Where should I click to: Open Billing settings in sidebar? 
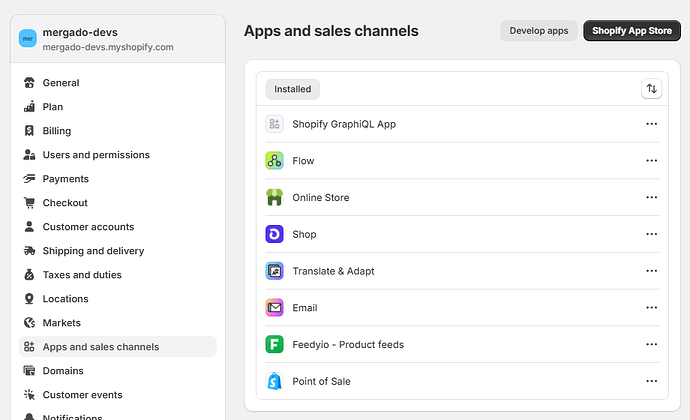[57, 131]
